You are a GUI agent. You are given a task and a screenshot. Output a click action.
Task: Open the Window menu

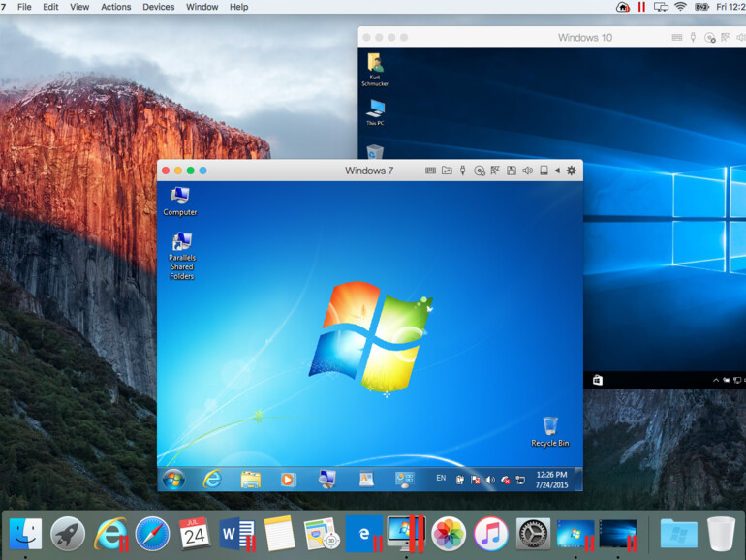pyautogui.click(x=202, y=7)
